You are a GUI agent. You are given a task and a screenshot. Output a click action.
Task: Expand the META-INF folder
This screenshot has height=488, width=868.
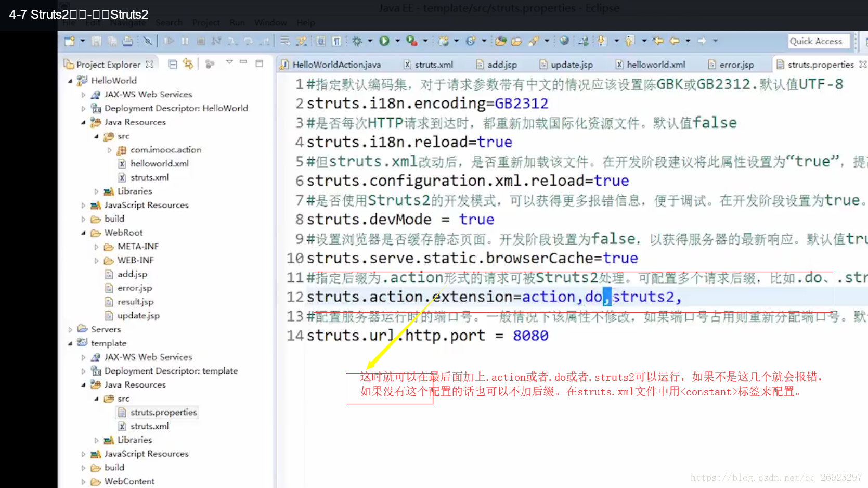[96, 247]
